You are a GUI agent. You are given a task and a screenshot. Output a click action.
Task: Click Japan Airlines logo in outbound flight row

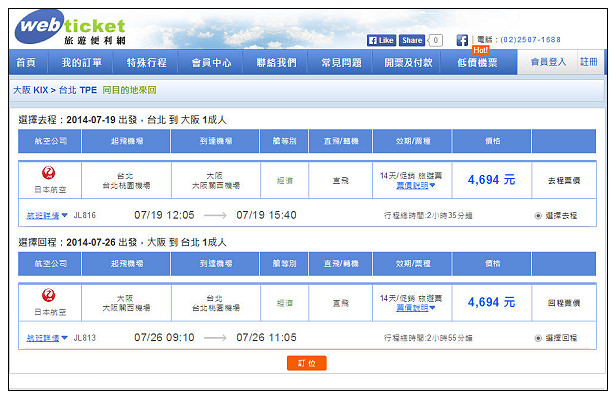coord(49,173)
